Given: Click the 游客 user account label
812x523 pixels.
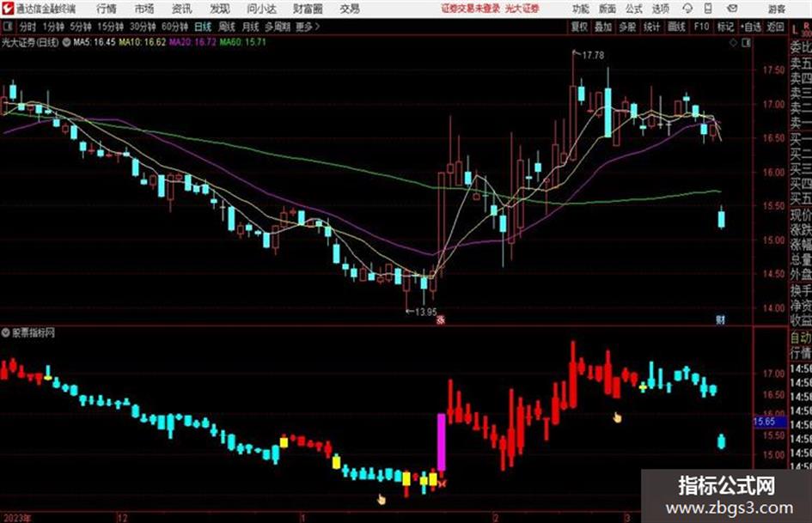Looking at the screenshot, I should click(777, 9).
